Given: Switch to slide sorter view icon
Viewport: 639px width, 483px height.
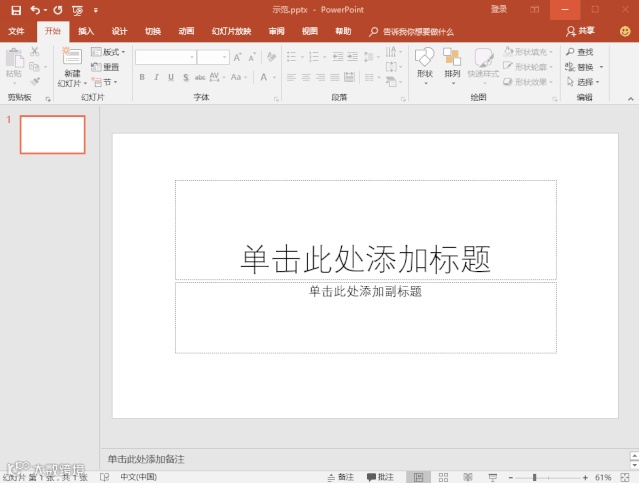Looking at the screenshot, I should click(x=443, y=477).
